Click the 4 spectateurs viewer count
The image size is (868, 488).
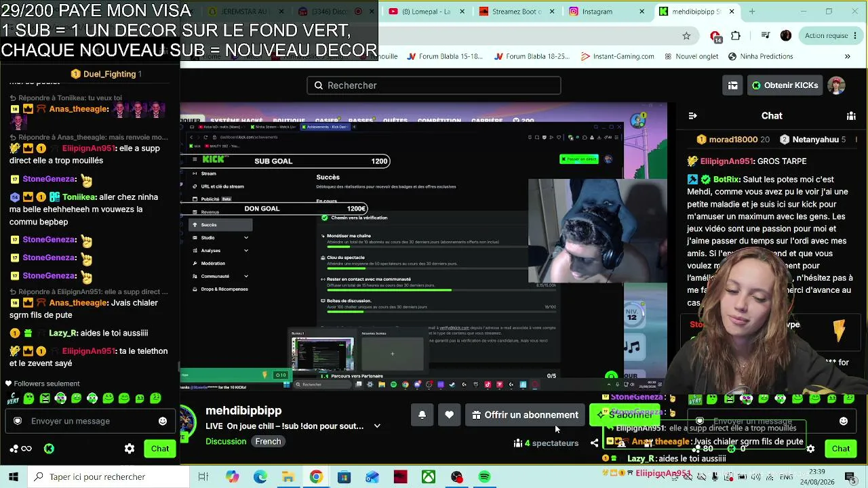(x=546, y=443)
